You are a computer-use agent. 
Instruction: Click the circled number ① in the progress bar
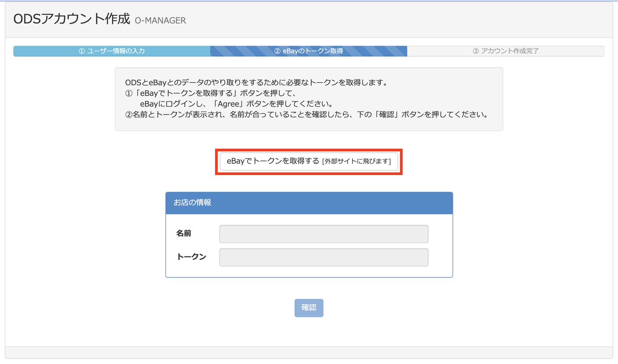pyautogui.click(x=82, y=51)
